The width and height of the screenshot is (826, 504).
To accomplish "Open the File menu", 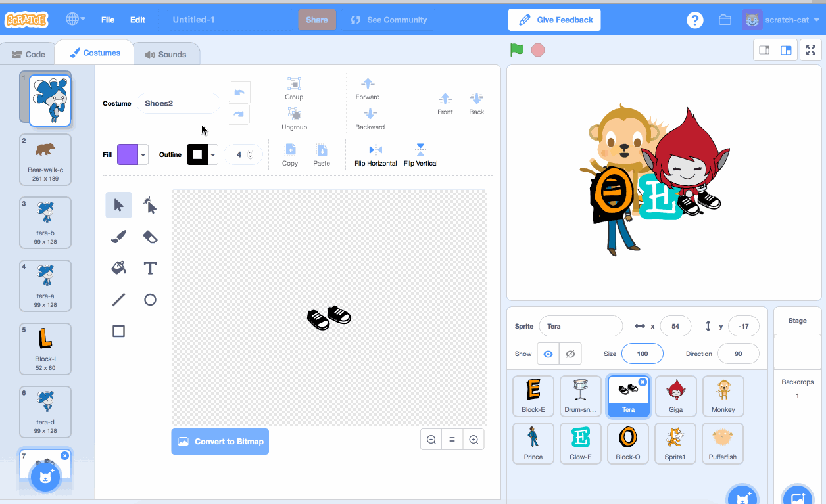I will pyautogui.click(x=108, y=20).
